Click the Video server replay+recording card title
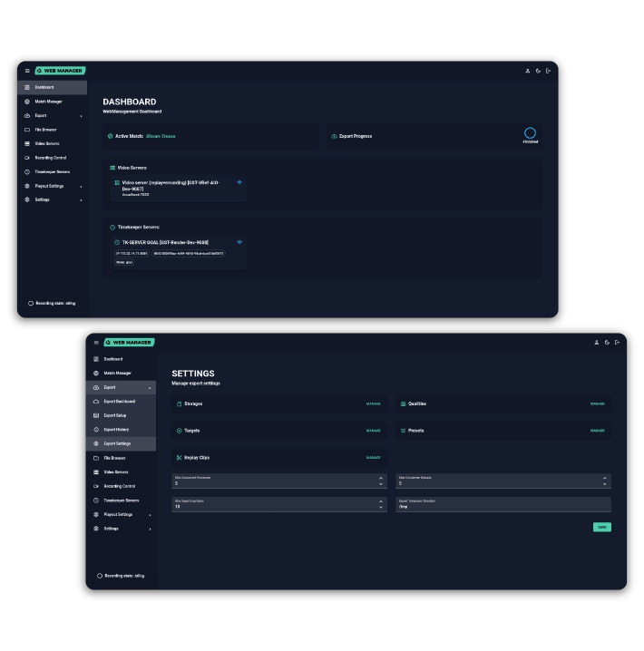Screen dimensions: 644x651 (171, 186)
